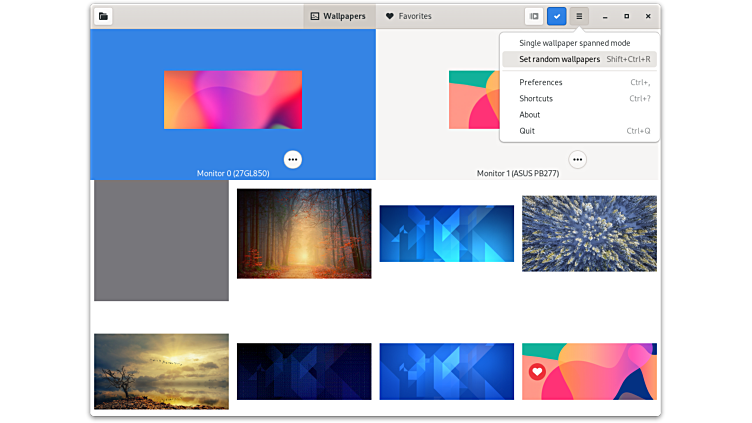
Task: Enable Single wallpaper spanned mode
Action: 574,43
